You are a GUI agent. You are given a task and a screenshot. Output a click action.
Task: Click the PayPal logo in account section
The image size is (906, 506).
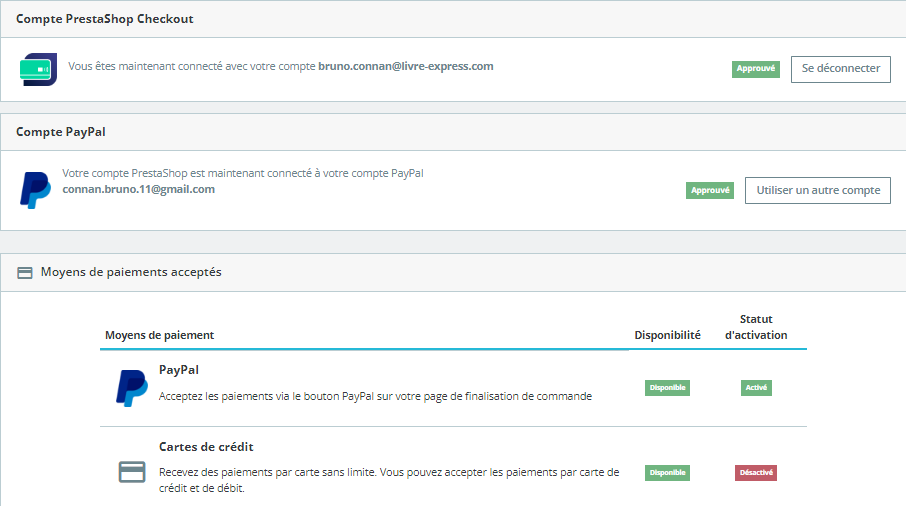pyautogui.click(x=35, y=190)
